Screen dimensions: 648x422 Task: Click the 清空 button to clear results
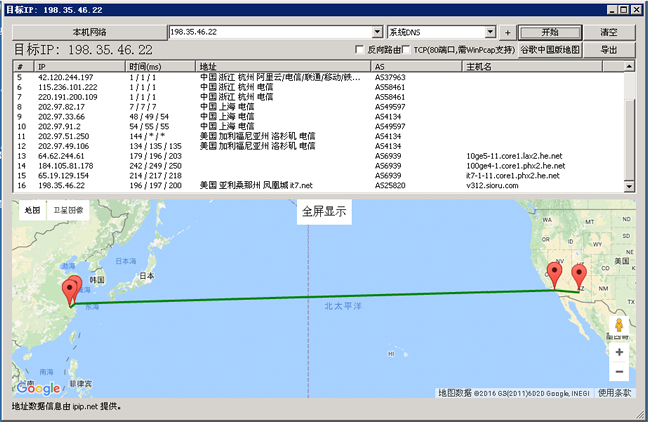(x=608, y=32)
